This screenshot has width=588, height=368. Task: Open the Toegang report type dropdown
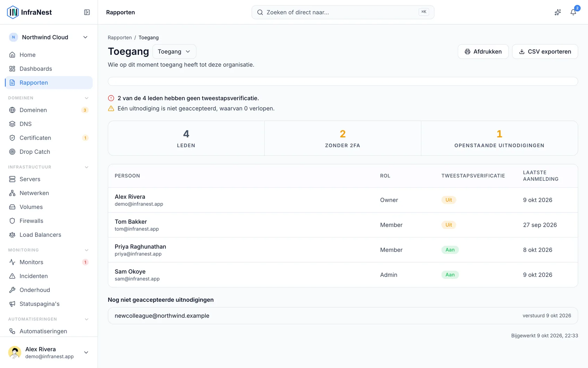click(174, 52)
